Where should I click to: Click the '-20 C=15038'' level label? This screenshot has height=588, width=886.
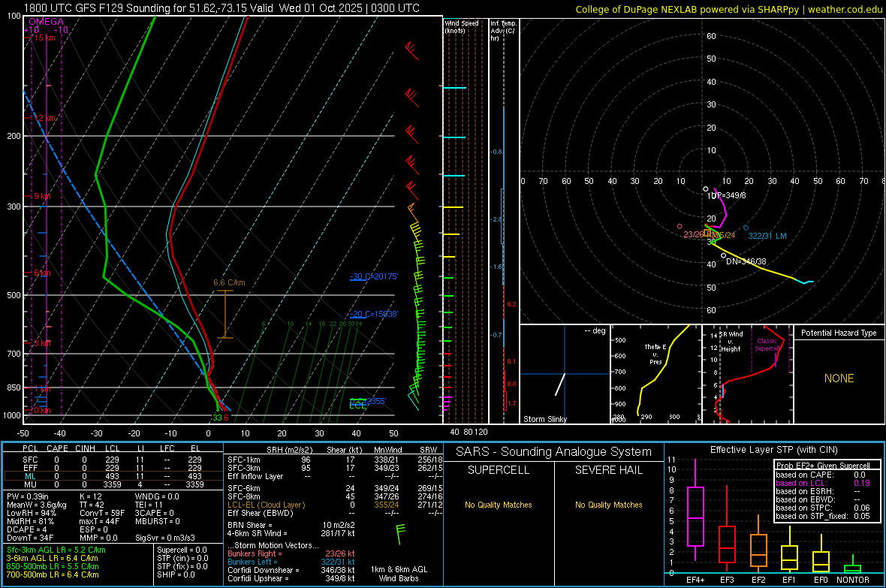pos(374,314)
